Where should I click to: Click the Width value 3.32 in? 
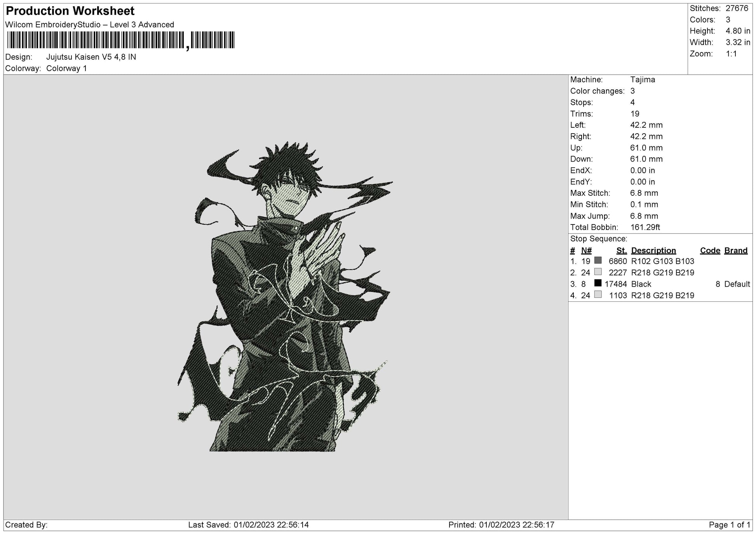pos(738,42)
